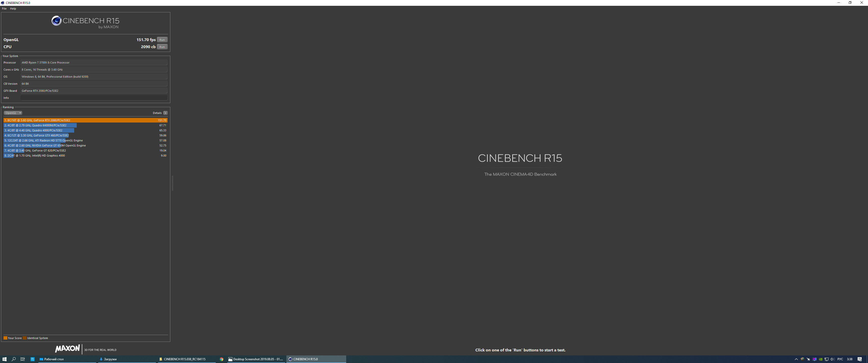Run the OpenGL benchmark test
This screenshot has height=363, width=868.
162,40
